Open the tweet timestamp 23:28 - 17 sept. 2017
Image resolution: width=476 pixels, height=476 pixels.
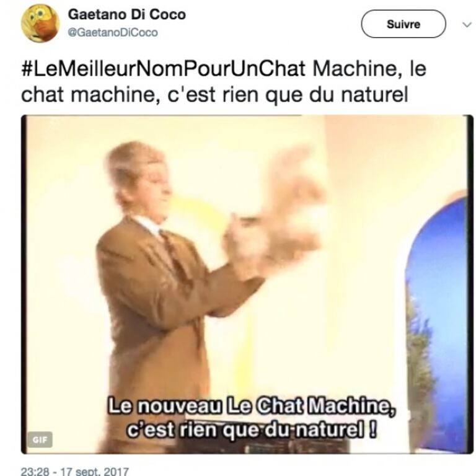point(74,471)
